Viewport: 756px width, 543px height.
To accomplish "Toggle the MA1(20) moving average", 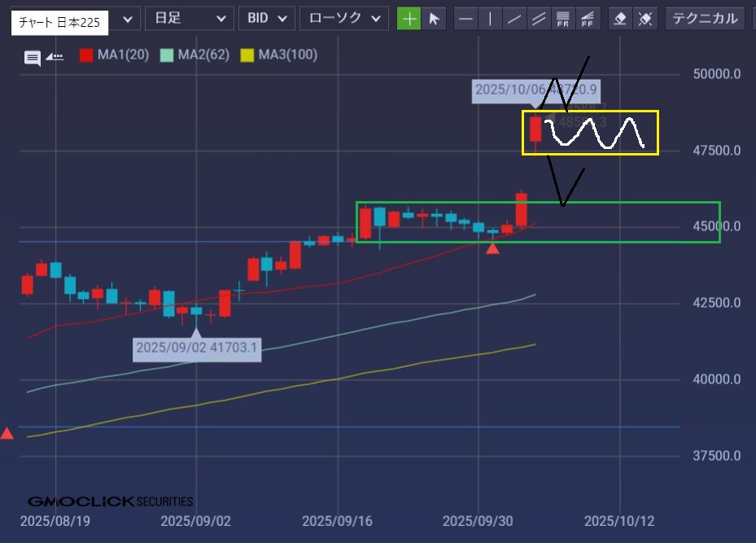I will [114, 55].
